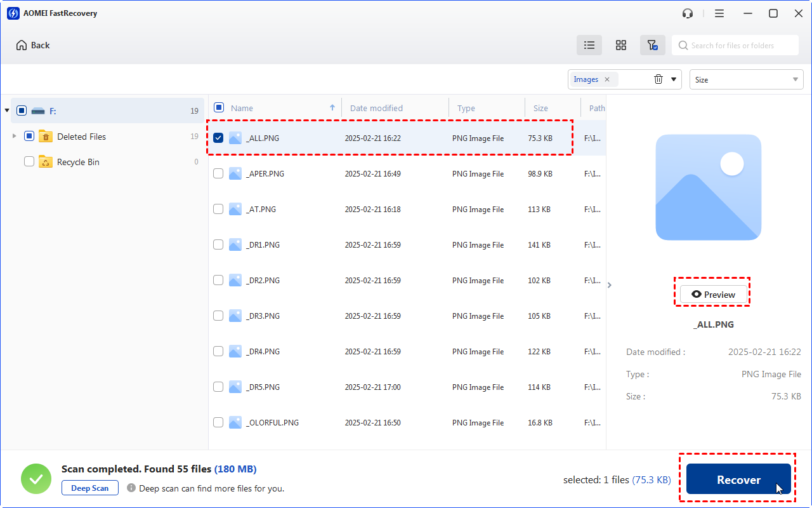812x508 pixels.
Task: Click the 2025-02-21 17:00 date cell
Action: coord(372,387)
